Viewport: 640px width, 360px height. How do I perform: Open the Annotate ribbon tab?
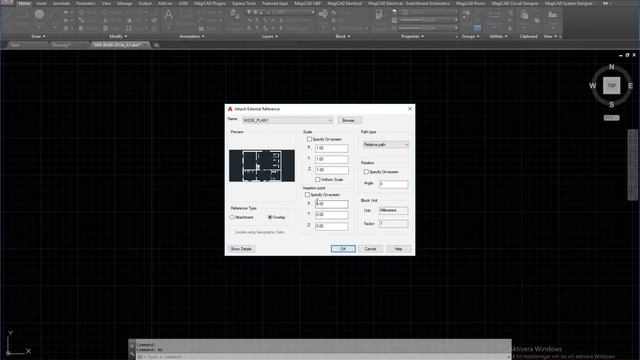62,3
